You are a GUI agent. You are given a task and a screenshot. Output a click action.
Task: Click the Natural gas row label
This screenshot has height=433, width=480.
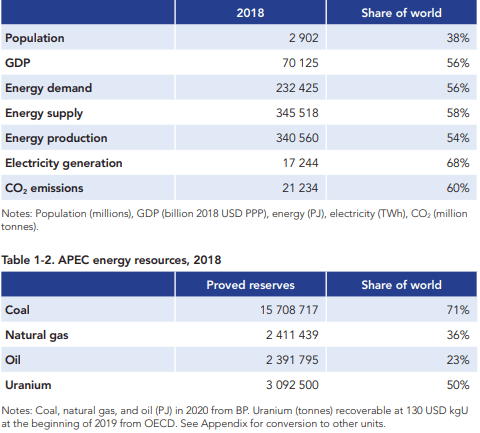pyautogui.click(x=37, y=335)
